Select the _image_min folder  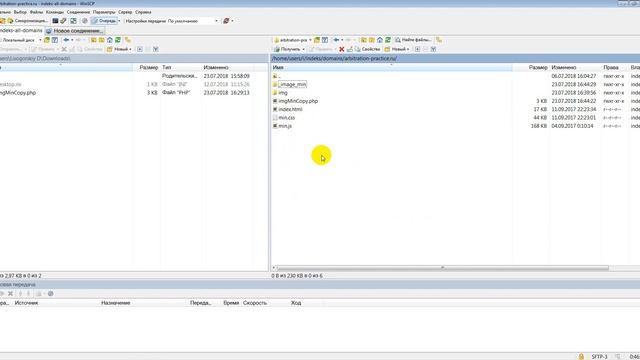(292, 84)
